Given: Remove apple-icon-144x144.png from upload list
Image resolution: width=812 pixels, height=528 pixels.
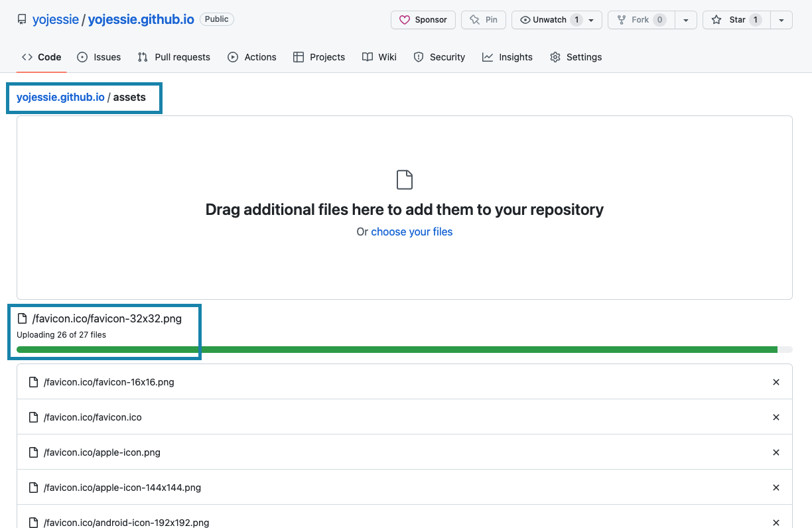Looking at the screenshot, I should click(x=776, y=488).
